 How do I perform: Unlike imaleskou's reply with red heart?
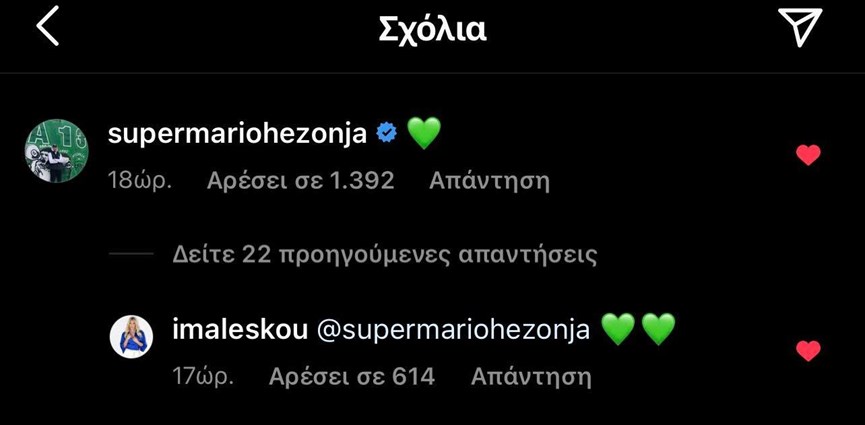(x=808, y=351)
